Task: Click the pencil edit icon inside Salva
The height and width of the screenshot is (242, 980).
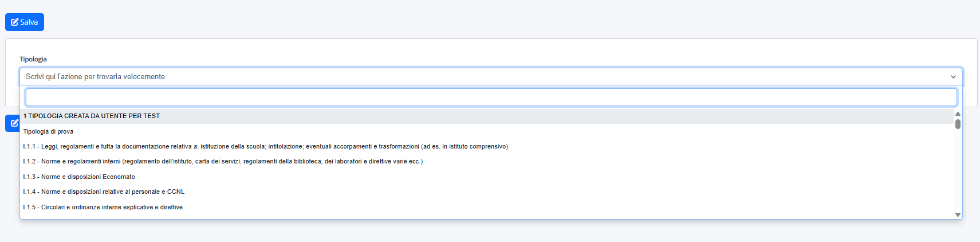Action: point(15,22)
